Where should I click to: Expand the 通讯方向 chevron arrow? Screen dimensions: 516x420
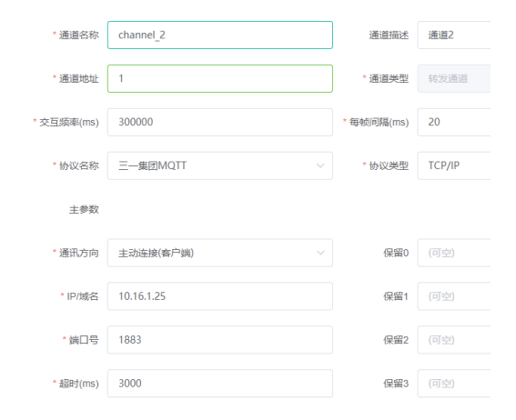320,253
